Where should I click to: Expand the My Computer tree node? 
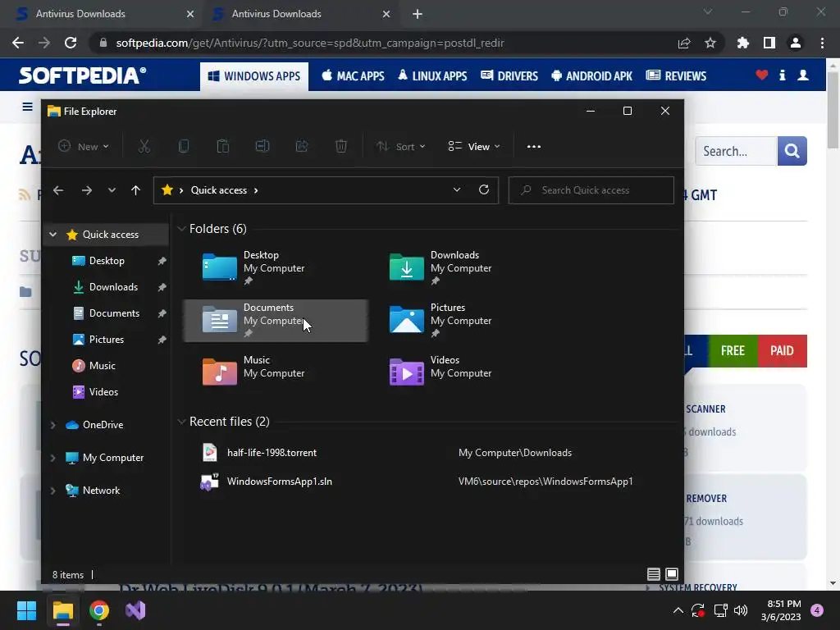[x=53, y=458]
